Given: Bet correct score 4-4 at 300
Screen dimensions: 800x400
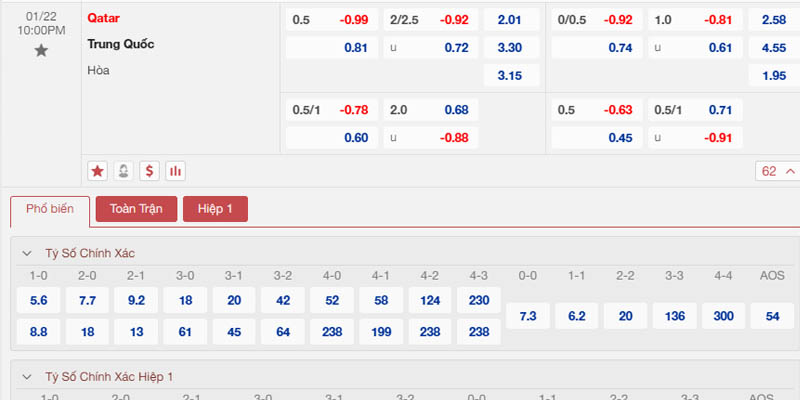Looking at the screenshot, I should pos(723,316).
